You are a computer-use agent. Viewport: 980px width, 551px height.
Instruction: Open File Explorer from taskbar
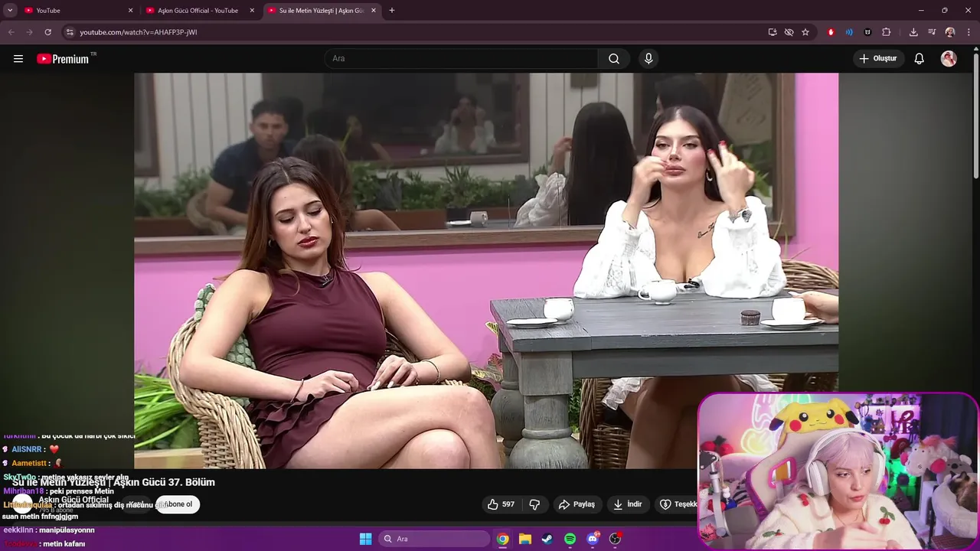coord(525,539)
